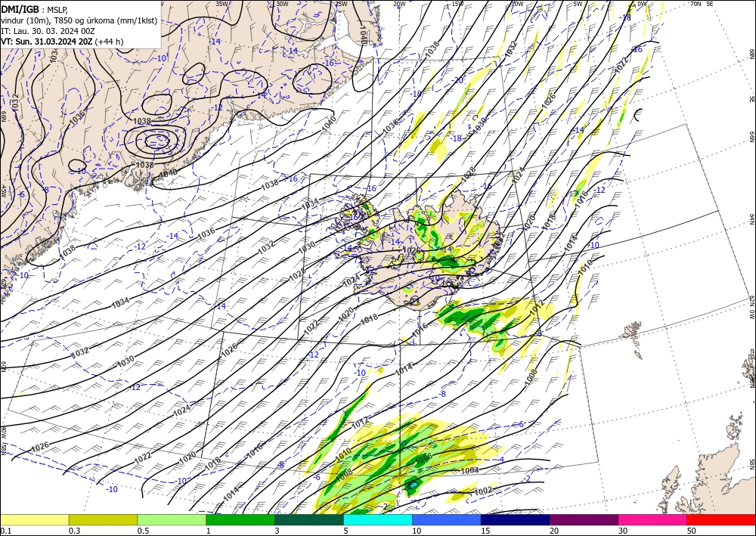The image size is (756, 536).
Task: Click the legend value '20'
Action: click(554, 531)
